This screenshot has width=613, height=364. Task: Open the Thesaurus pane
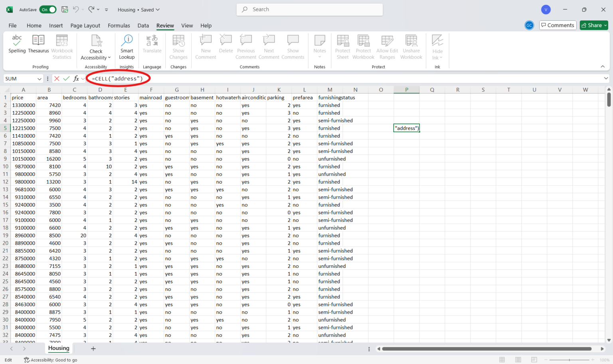[x=38, y=45]
